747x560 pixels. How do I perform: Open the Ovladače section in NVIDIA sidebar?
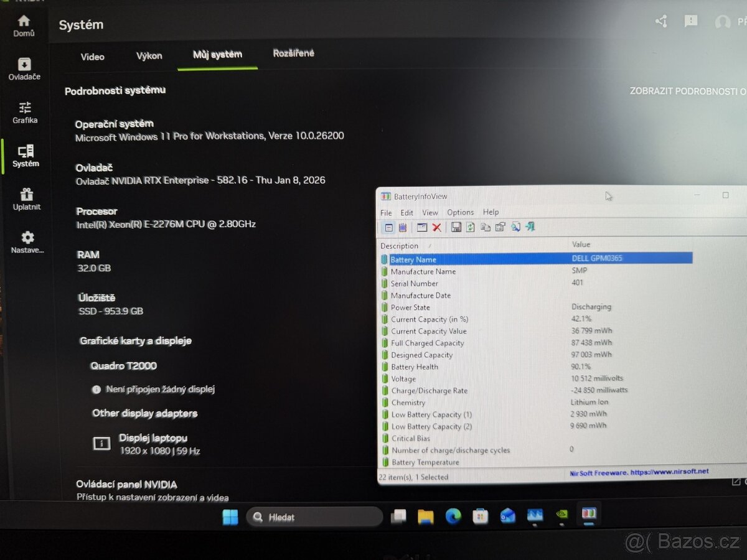(24, 68)
